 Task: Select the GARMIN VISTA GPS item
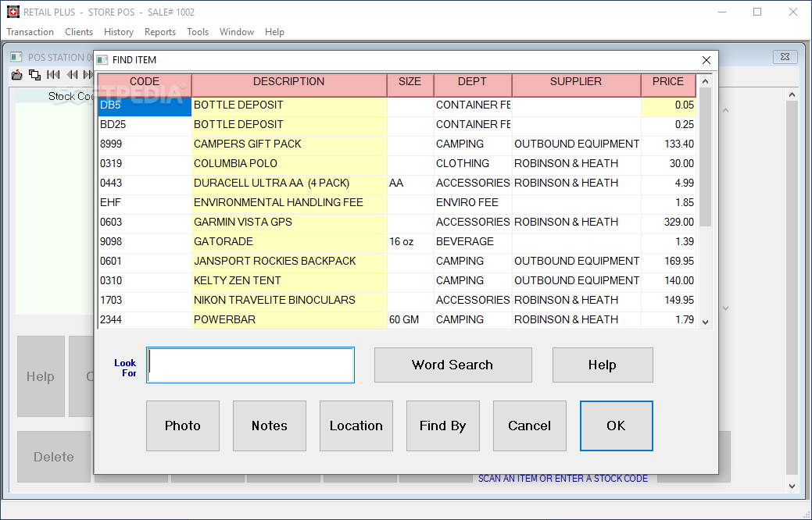[289, 223]
